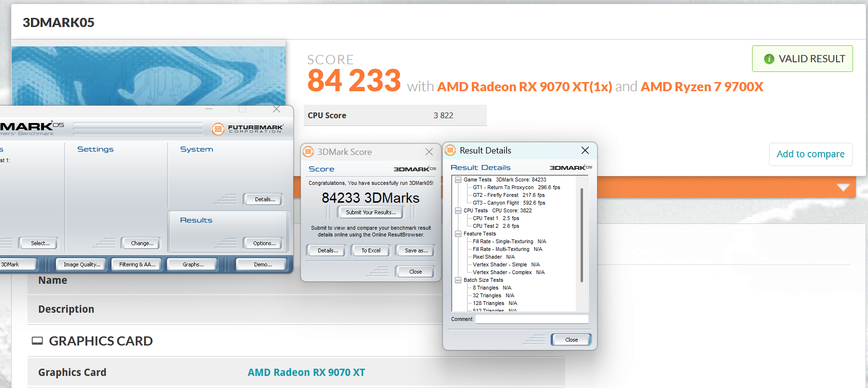Select 128 Triangles row

coord(495,303)
